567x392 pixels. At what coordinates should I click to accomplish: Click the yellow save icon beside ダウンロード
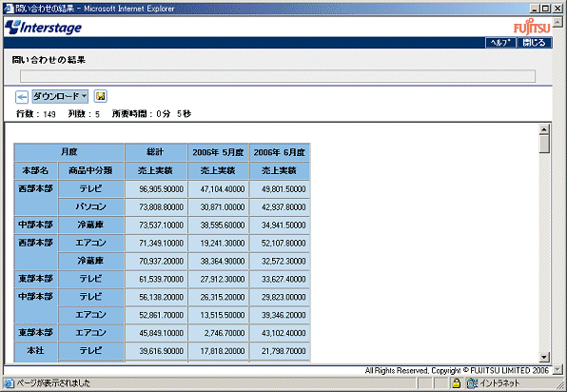pos(101,96)
